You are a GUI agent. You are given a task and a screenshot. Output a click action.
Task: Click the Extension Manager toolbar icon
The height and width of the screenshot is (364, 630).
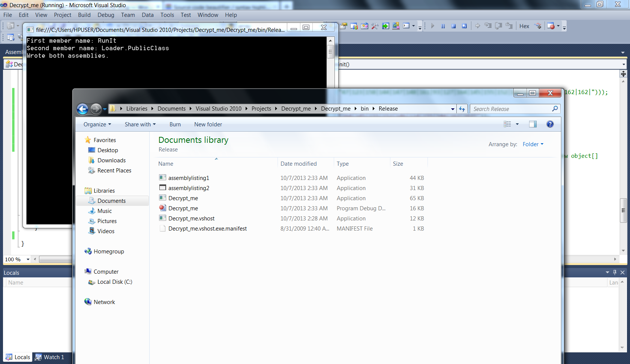tap(396, 26)
